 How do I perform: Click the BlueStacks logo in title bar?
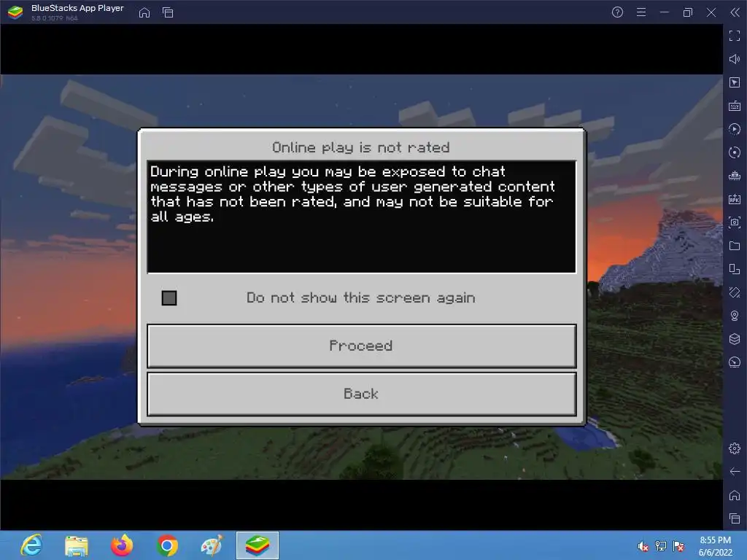pyautogui.click(x=15, y=12)
